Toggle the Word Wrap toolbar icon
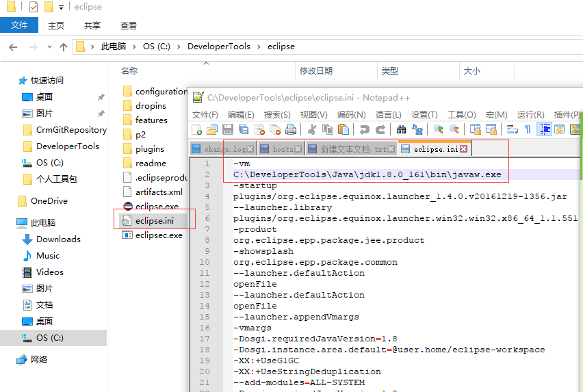The width and height of the screenshot is (583, 392). pos(513,129)
